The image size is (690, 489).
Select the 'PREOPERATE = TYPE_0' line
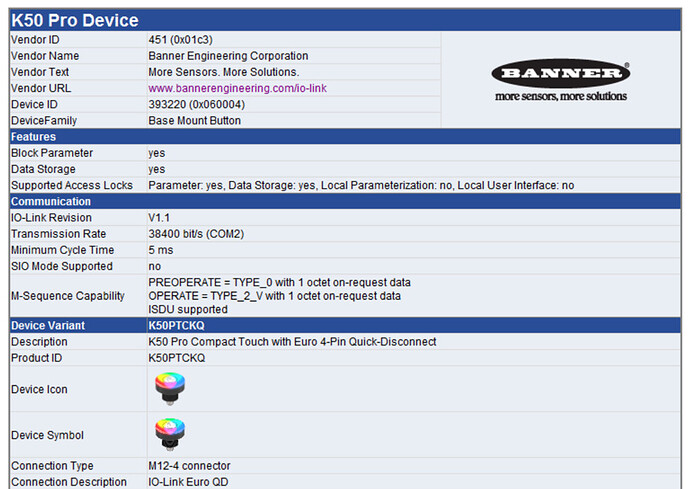[x=279, y=282]
